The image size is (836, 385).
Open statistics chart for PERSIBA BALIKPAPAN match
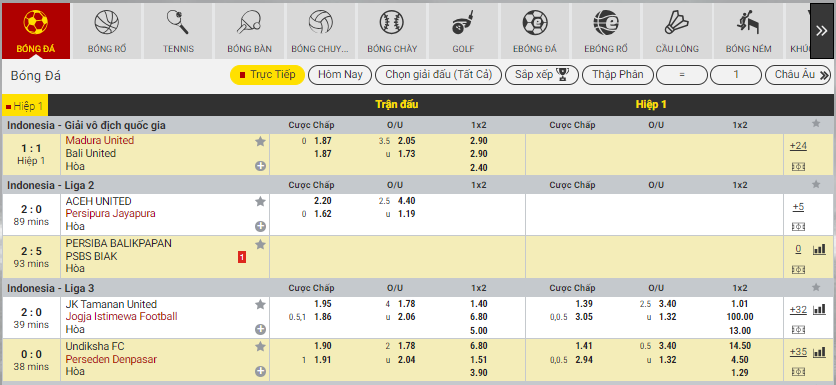click(x=819, y=249)
